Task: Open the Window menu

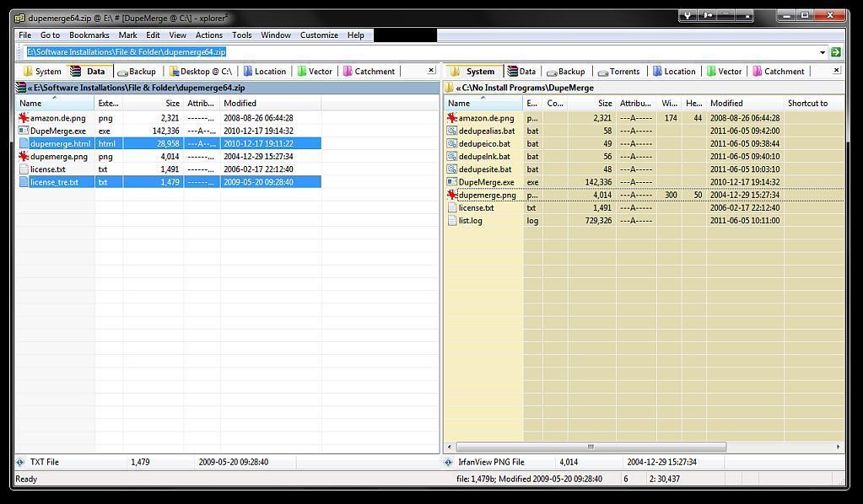Action: point(276,35)
